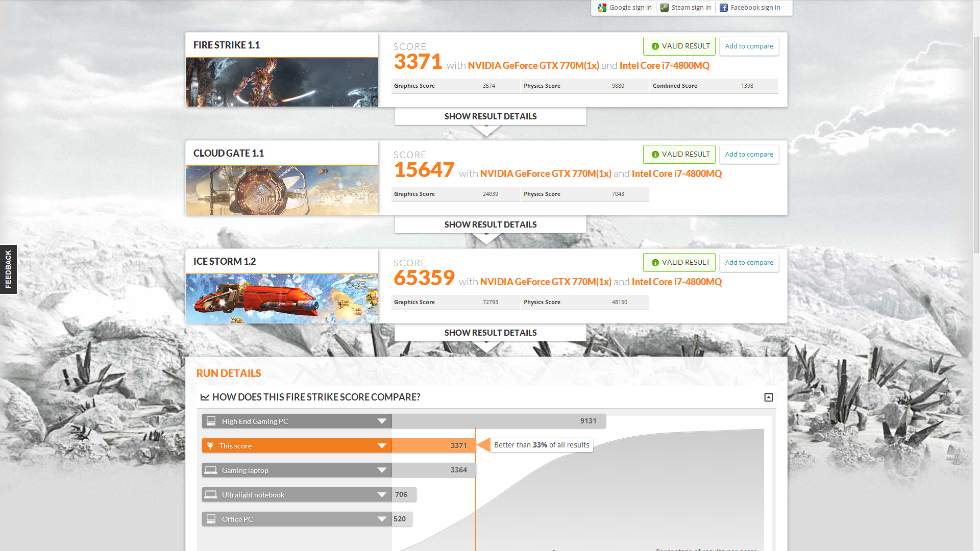980x551 pixels.
Task: Open GTX 770M link in Fire Strike score
Action: pos(533,66)
